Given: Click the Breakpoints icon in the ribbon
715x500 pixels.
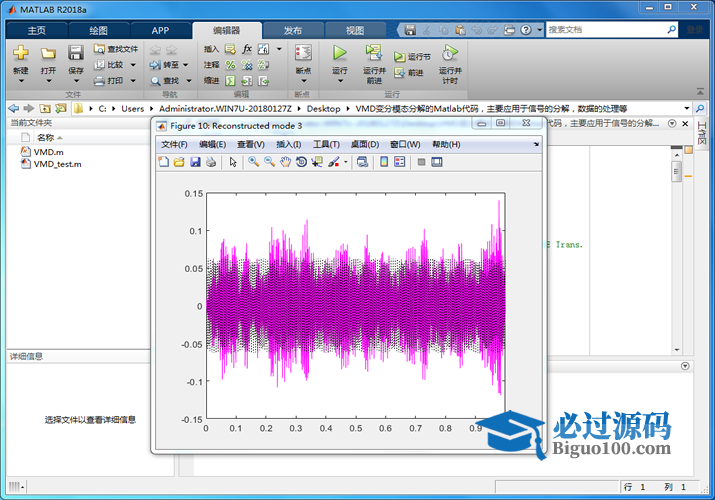Looking at the screenshot, I should [303, 53].
